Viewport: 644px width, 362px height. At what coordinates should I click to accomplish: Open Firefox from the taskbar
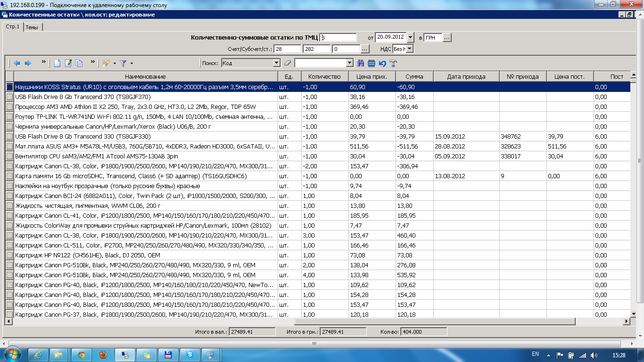(x=103, y=354)
